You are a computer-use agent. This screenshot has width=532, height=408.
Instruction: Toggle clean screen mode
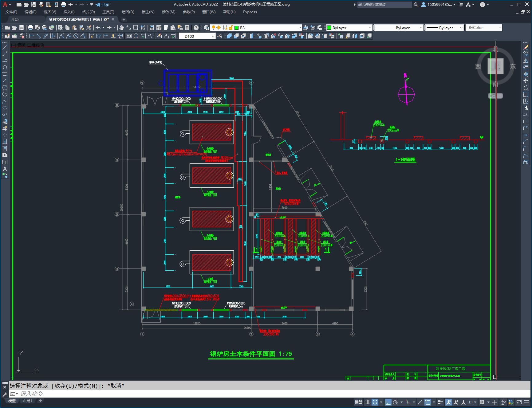coord(519,402)
